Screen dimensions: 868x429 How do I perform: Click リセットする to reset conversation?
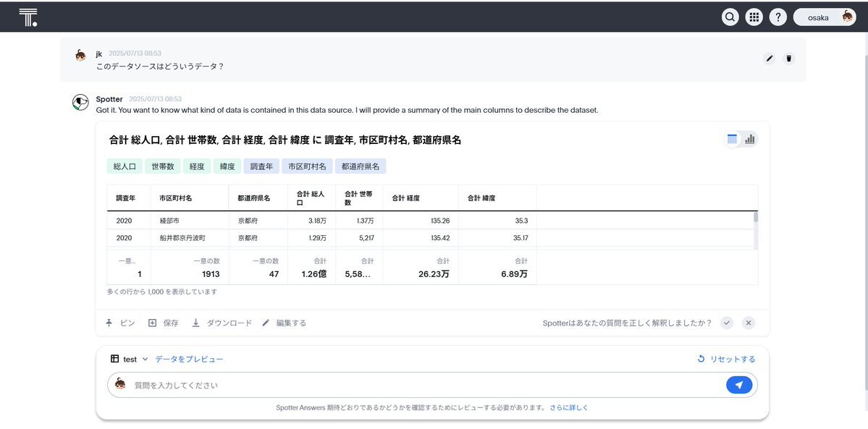coord(726,359)
